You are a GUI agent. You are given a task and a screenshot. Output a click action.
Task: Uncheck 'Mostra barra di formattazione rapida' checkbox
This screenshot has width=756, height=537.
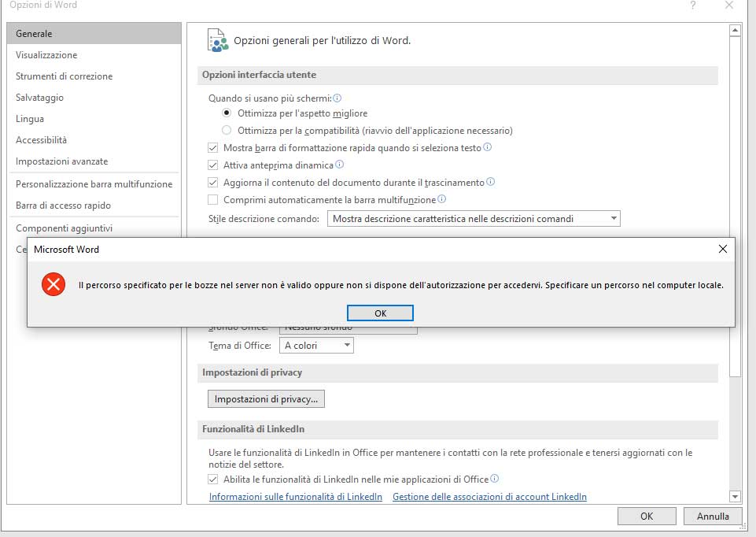coord(212,148)
